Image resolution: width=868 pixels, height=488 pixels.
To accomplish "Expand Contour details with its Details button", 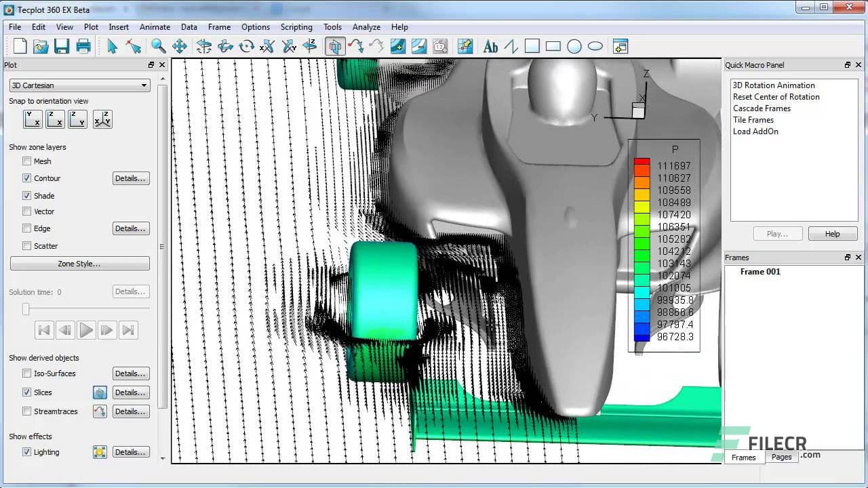I will [x=130, y=178].
